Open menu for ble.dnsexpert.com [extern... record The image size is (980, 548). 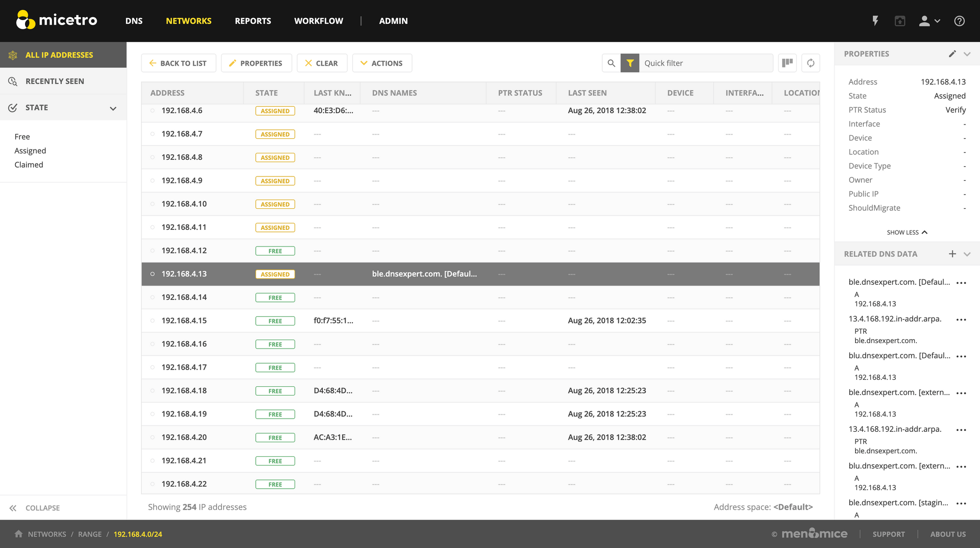click(961, 393)
